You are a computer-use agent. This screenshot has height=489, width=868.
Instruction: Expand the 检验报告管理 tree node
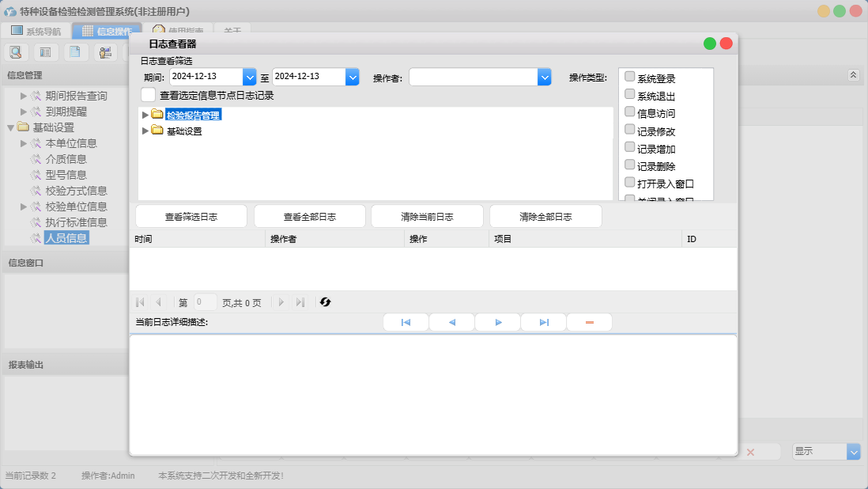[x=145, y=115]
